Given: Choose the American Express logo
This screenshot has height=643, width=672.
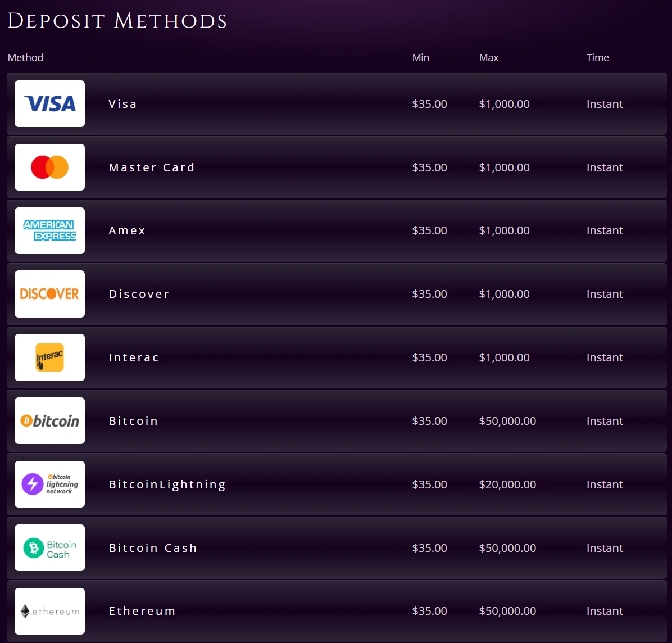Looking at the screenshot, I should (49, 230).
